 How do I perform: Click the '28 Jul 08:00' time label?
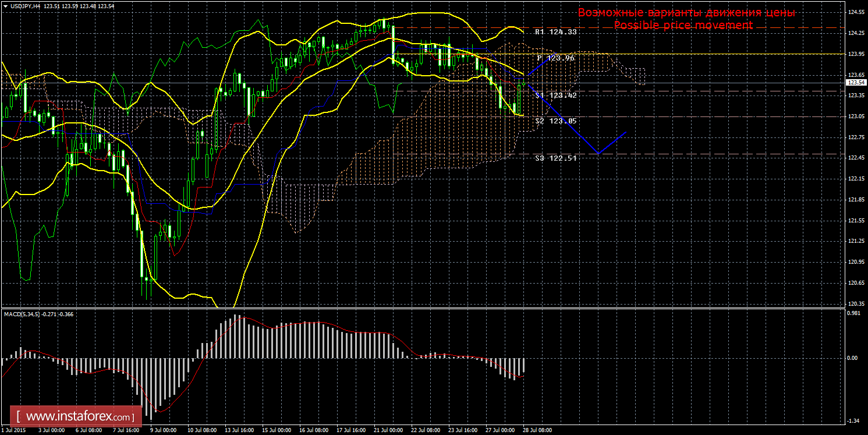point(537,430)
